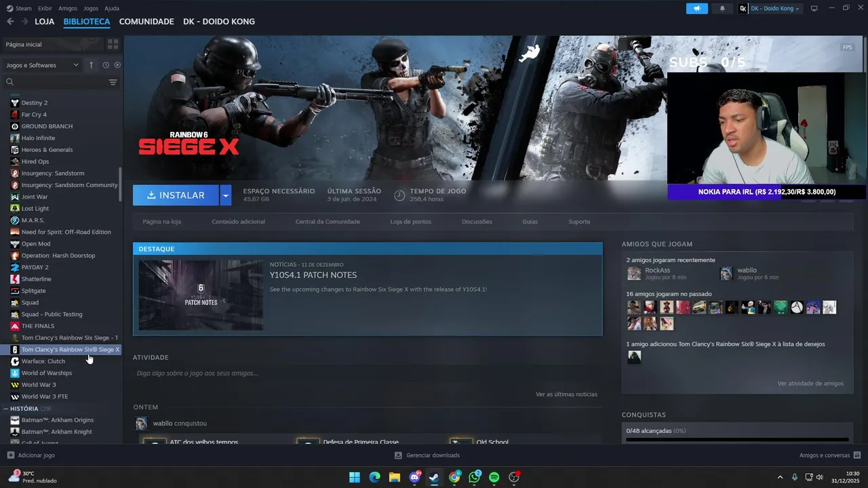Sort library with the up arrow icon

coord(91,65)
